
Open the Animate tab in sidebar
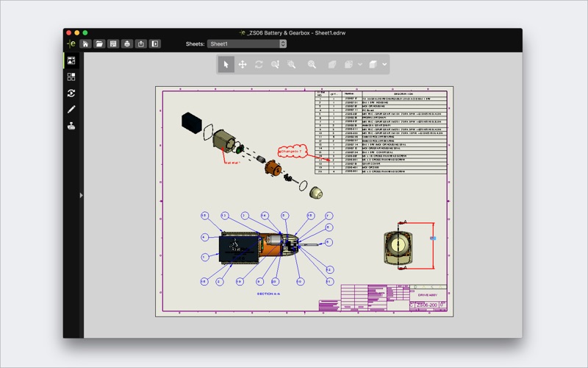(71, 93)
